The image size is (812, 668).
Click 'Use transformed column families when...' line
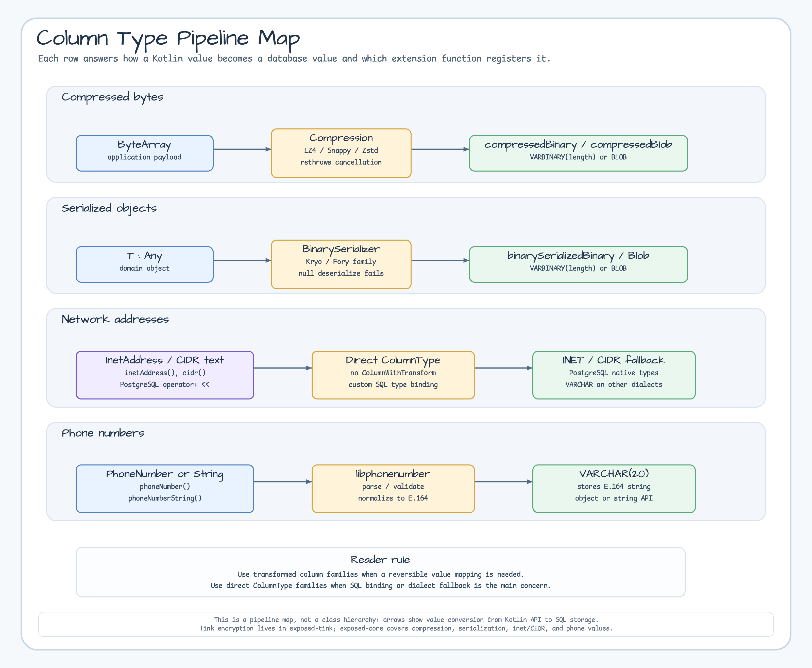pos(380,574)
